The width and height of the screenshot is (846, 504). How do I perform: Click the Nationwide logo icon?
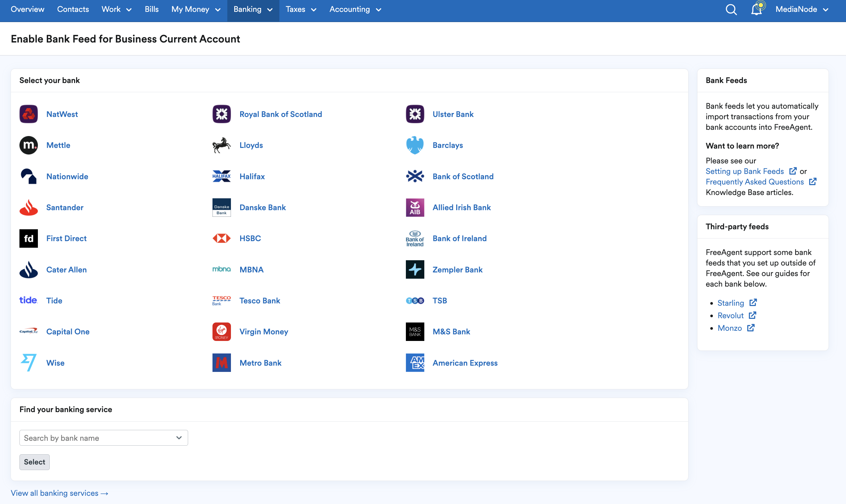29,176
